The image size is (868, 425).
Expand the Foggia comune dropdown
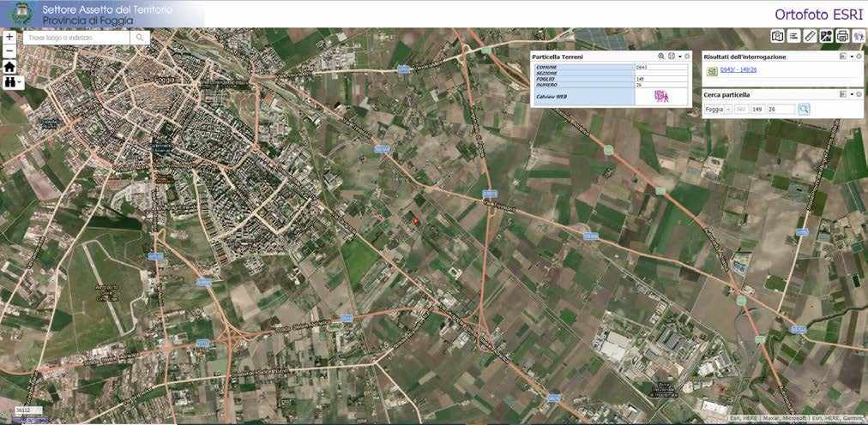pyautogui.click(x=728, y=110)
